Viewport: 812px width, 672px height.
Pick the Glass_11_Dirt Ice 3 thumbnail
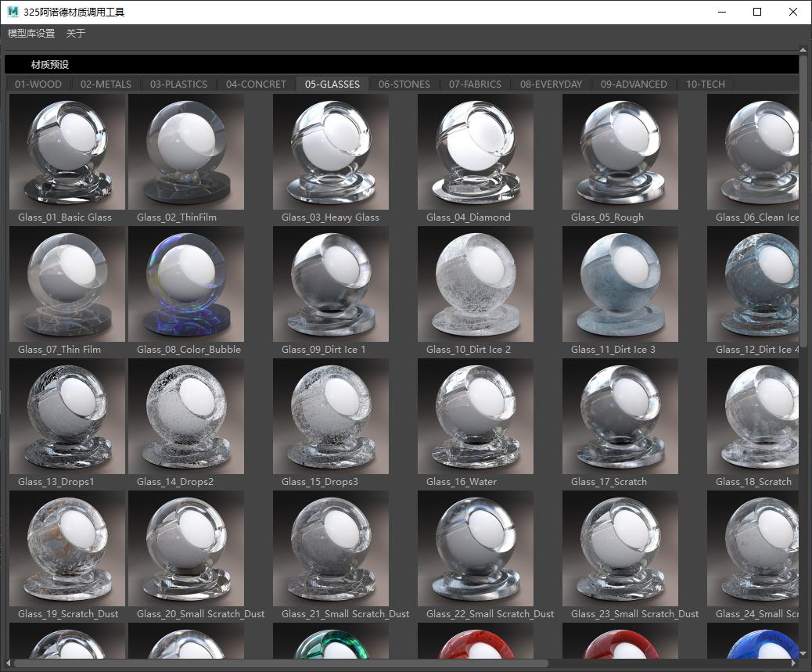(620, 284)
